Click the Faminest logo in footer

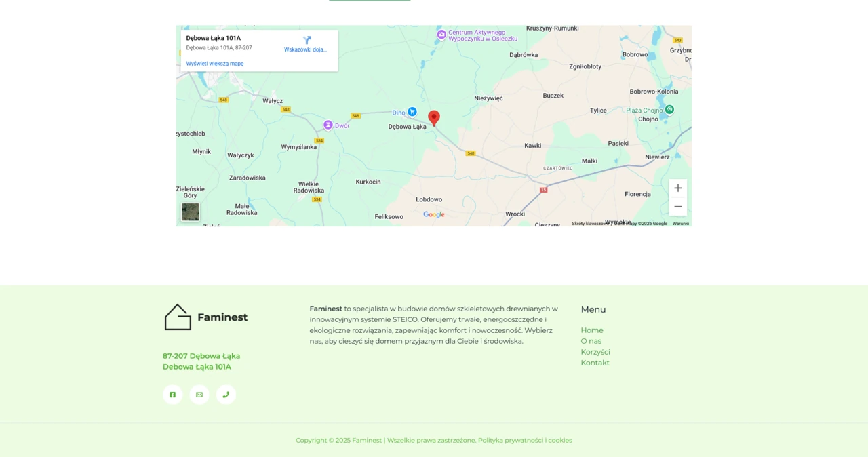tap(206, 317)
